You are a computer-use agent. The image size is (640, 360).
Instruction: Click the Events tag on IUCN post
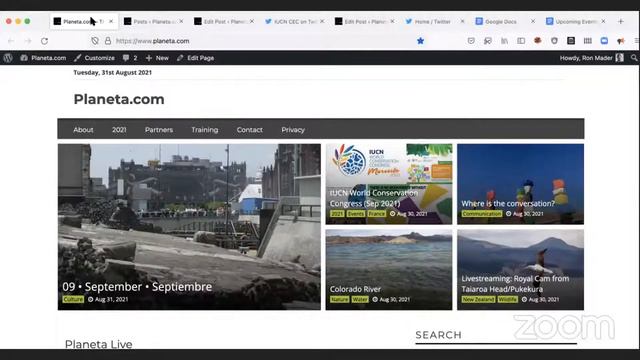point(356,213)
